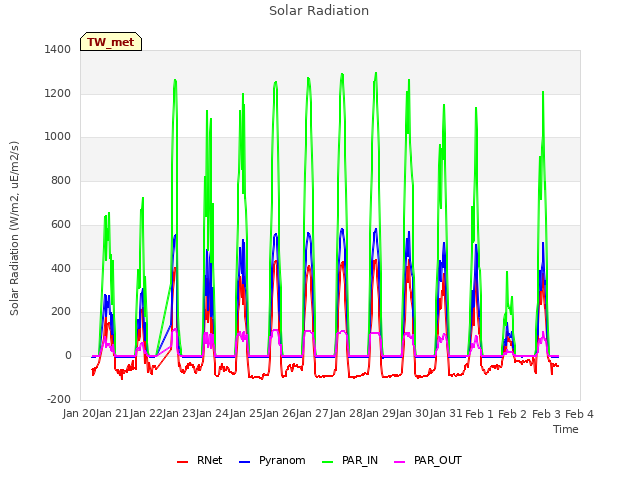Click the Jan 31 x-axis date
The height and width of the screenshot is (480, 640).
[x=446, y=414]
